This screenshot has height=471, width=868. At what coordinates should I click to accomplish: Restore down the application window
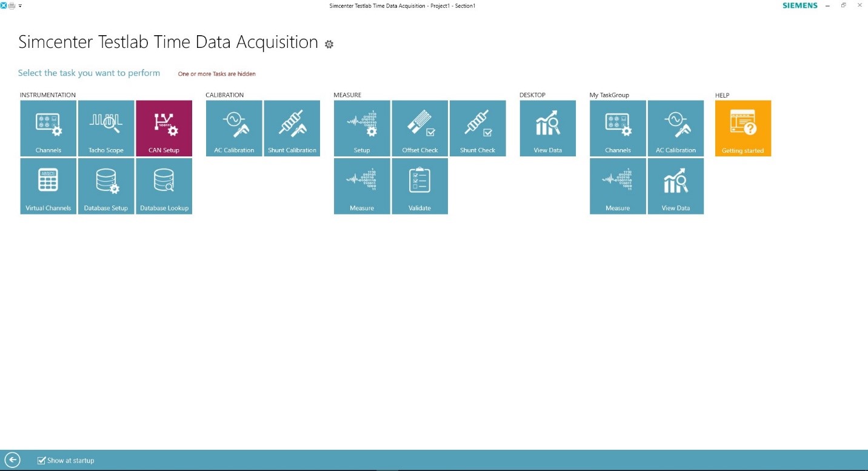pos(844,5)
